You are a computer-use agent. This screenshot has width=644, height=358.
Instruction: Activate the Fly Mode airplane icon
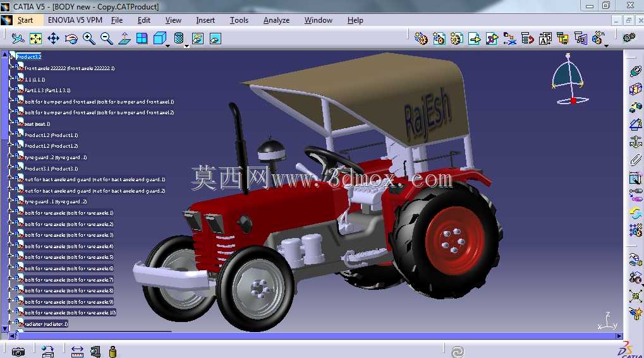(18, 39)
